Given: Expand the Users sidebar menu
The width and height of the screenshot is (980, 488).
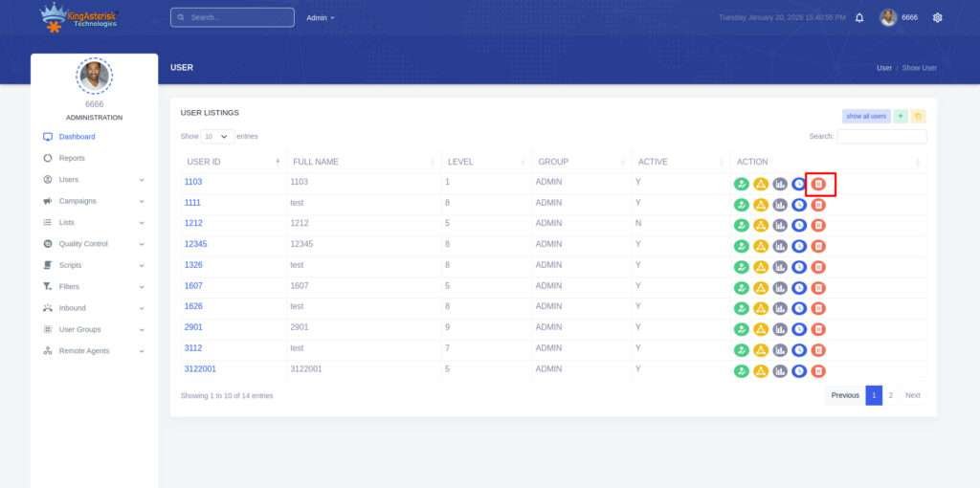Looking at the screenshot, I should [x=94, y=179].
